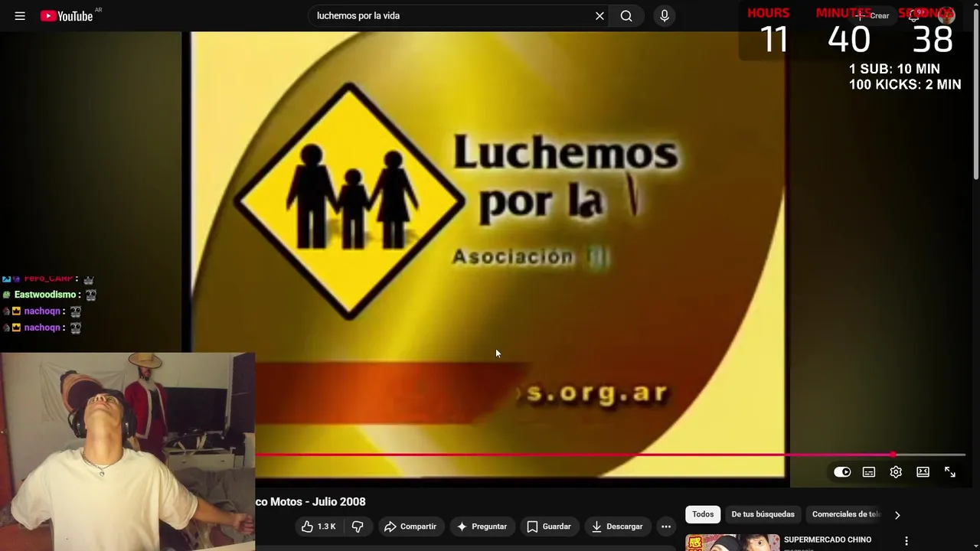
Task: Open the SUPERMERCADO CHINO video title
Action: [828, 540]
